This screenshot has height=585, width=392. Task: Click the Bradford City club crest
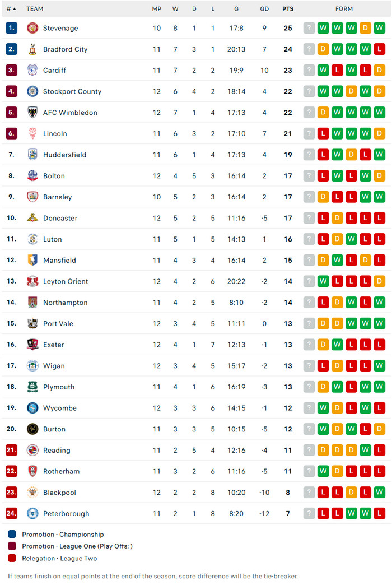pos(32,49)
